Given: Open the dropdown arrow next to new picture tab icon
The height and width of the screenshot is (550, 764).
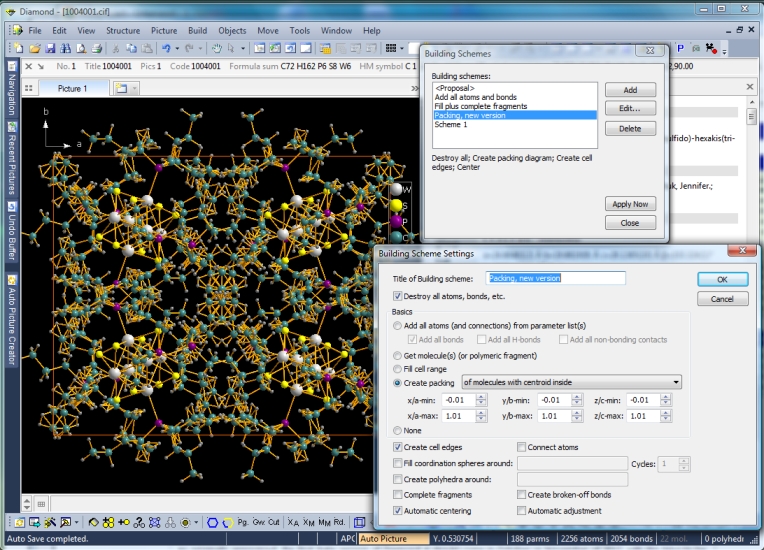Looking at the screenshot, I should coord(135,88).
